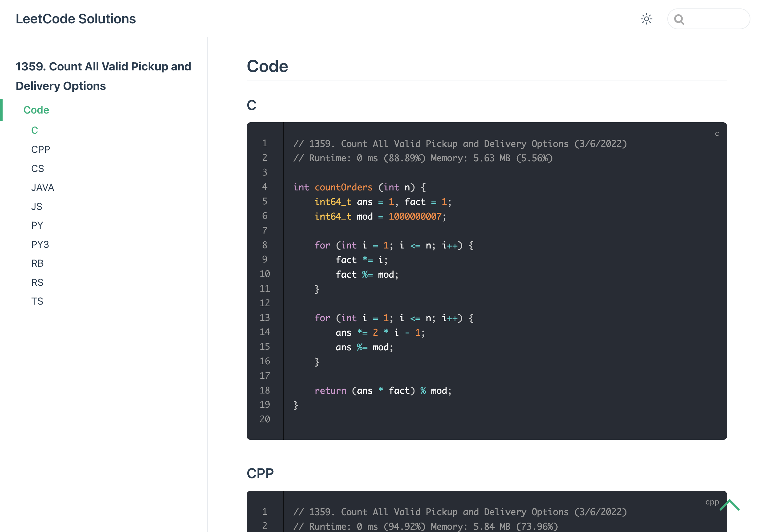Focus the search input field
Viewport: 766px width, 532px height.
715,19
